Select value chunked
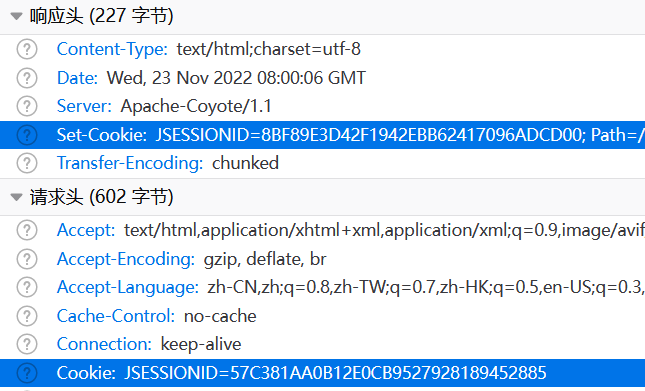 pos(245,163)
